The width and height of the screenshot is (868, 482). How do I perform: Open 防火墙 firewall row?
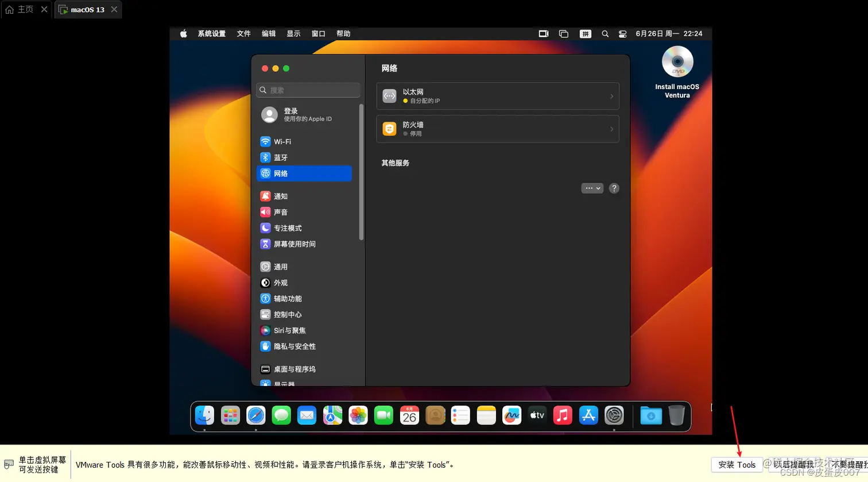click(x=498, y=129)
